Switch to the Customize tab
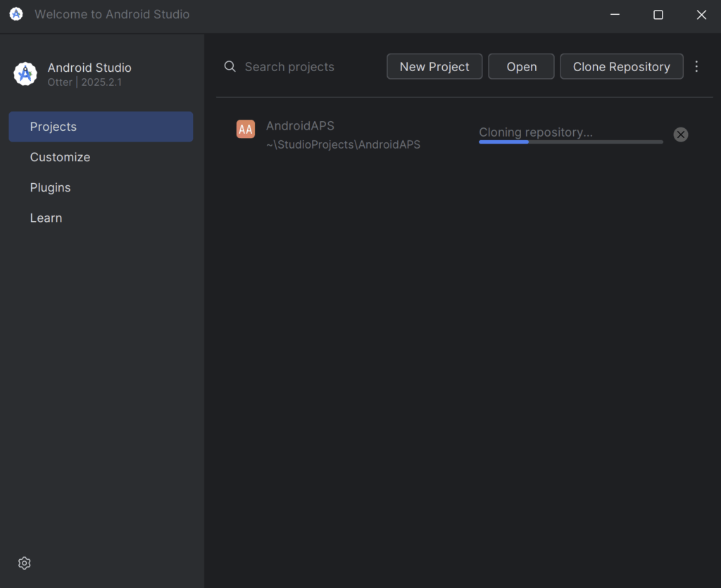This screenshot has width=721, height=588. pos(60,157)
